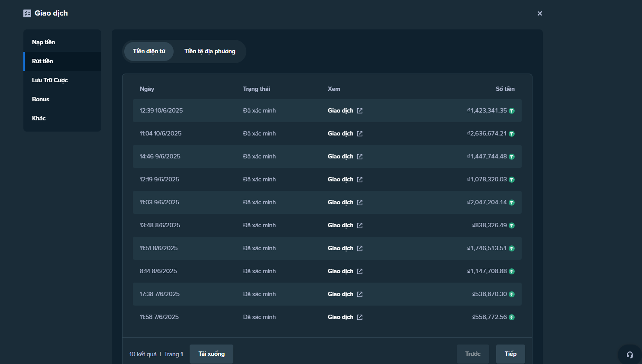Viewport: 642px width, 364px height.
Task: Click external link icon for 11:04 10/6/2025 row
Action: point(360,134)
